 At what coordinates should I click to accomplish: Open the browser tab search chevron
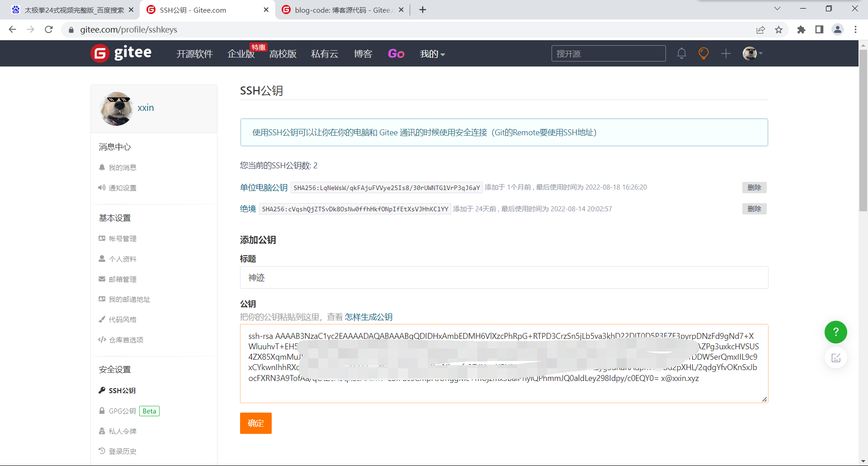tap(778, 8)
